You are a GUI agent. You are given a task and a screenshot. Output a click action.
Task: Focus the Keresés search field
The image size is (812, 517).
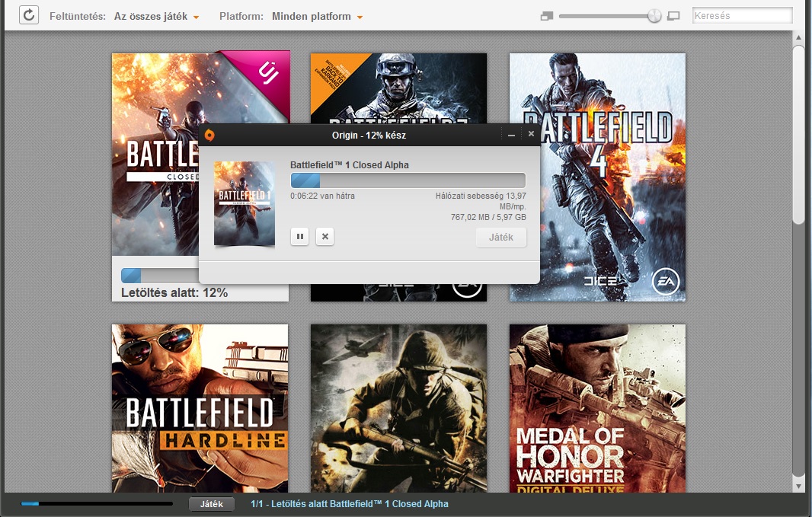pos(742,15)
